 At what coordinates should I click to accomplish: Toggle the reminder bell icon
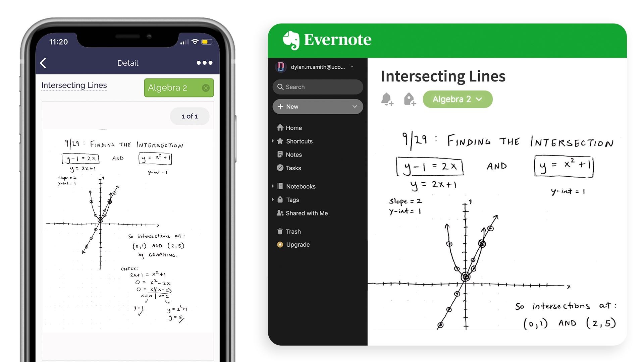point(388,98)
